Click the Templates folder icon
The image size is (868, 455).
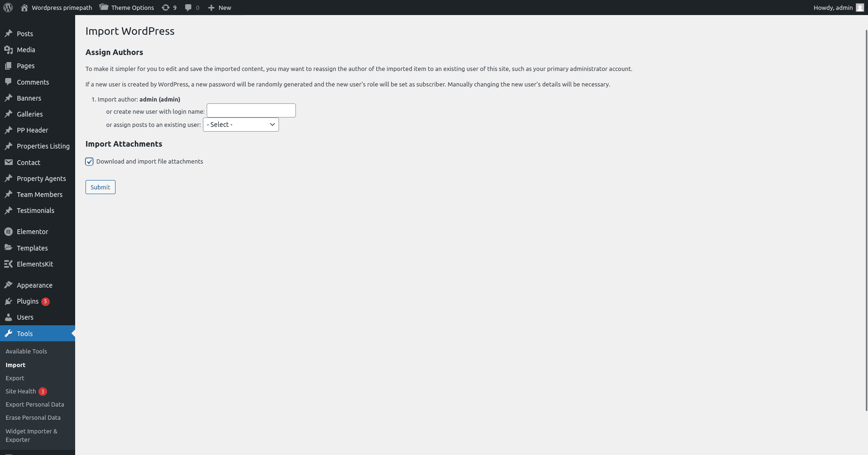[x=8, y=248]
